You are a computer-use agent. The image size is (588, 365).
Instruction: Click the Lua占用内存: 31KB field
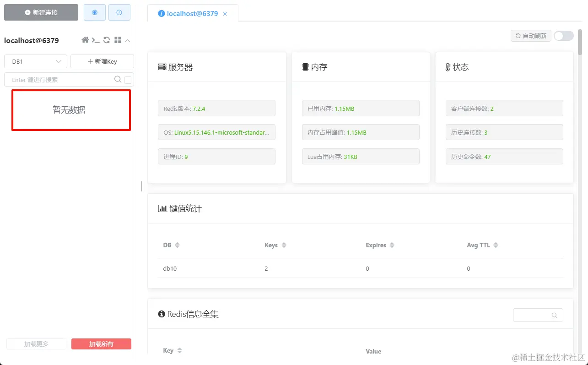coord(361,157)
